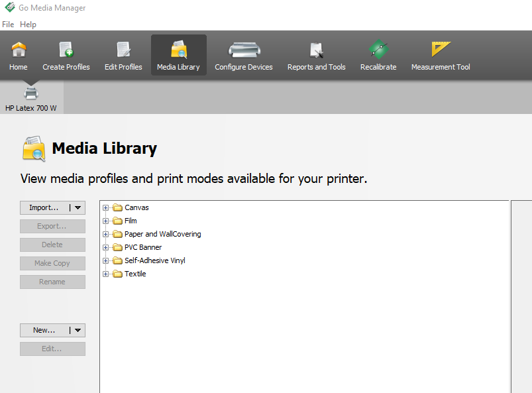Click the Make Copy button
This screenshot has height=393, width=532.
tap(52, 263)
